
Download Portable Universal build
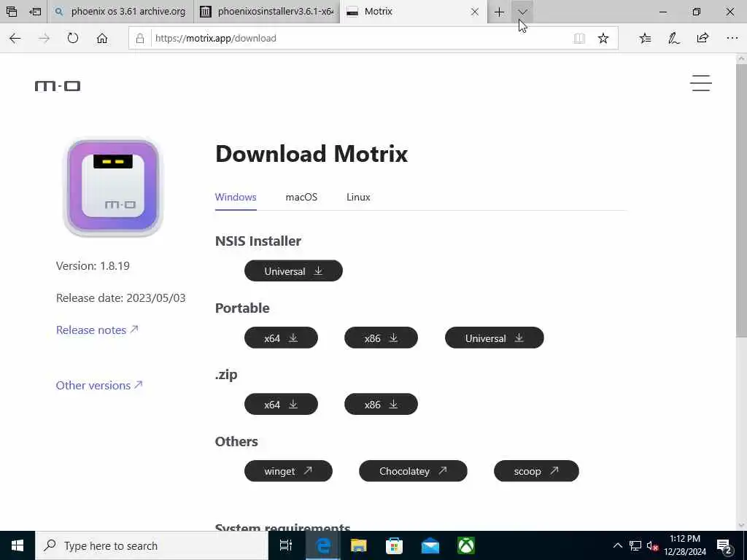pos(494,338)
